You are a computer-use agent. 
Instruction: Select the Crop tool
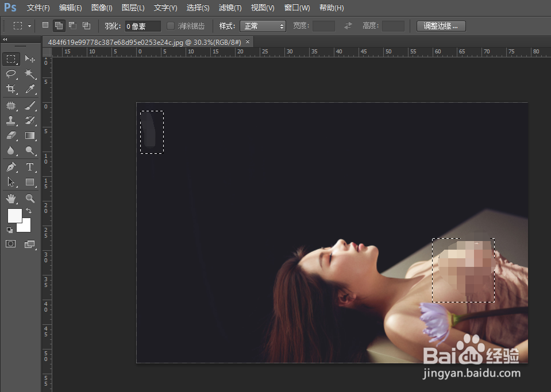coord(11,89)
